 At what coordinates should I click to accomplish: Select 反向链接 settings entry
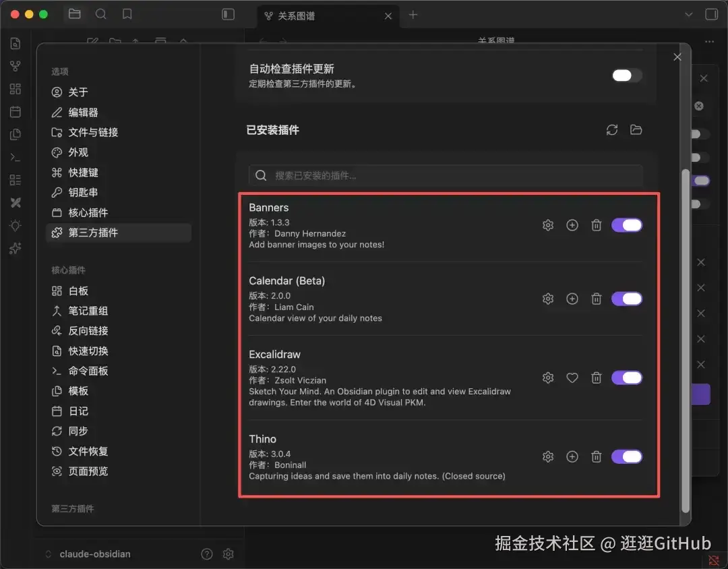click(119, 331)
